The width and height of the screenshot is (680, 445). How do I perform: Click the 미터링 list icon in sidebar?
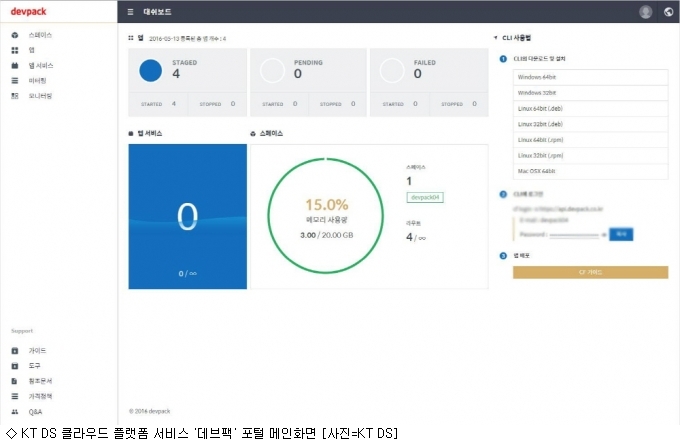(15, 81)
